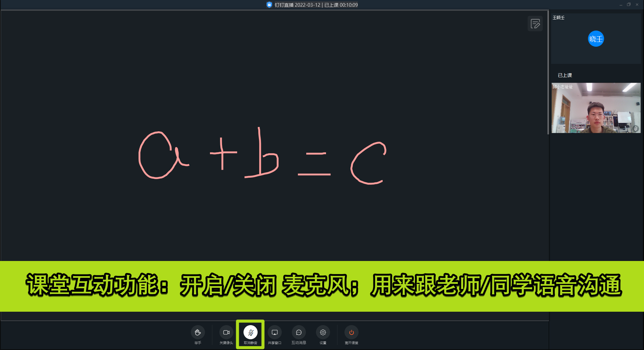The height and width of the screenshot is (350, 644).
Task: Open the share window option (共享窗口)
Action: 275,335
